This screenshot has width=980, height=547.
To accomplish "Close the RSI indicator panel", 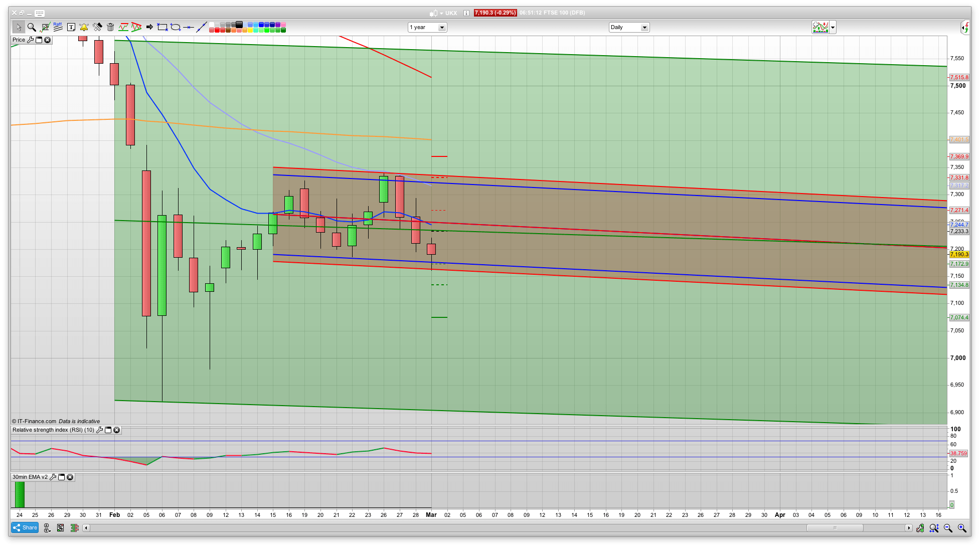I will click(117, 430).
